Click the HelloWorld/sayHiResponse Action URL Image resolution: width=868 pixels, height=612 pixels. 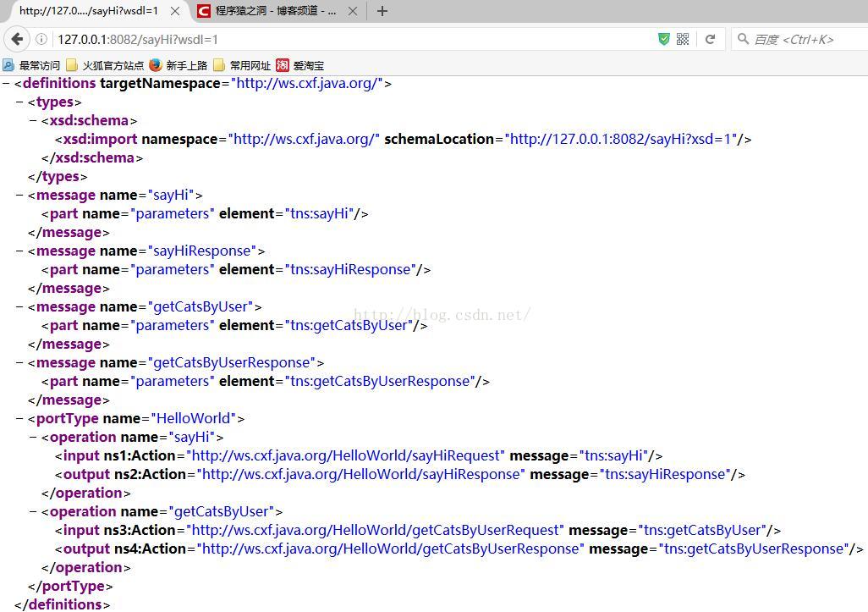point(361,475)
